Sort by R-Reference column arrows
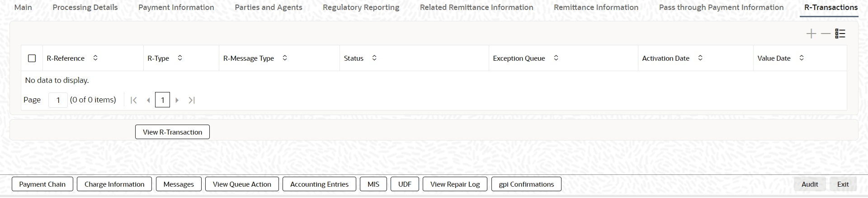Image resolution: width=868 pixels, height=198 pixels. tap(95, 58)
